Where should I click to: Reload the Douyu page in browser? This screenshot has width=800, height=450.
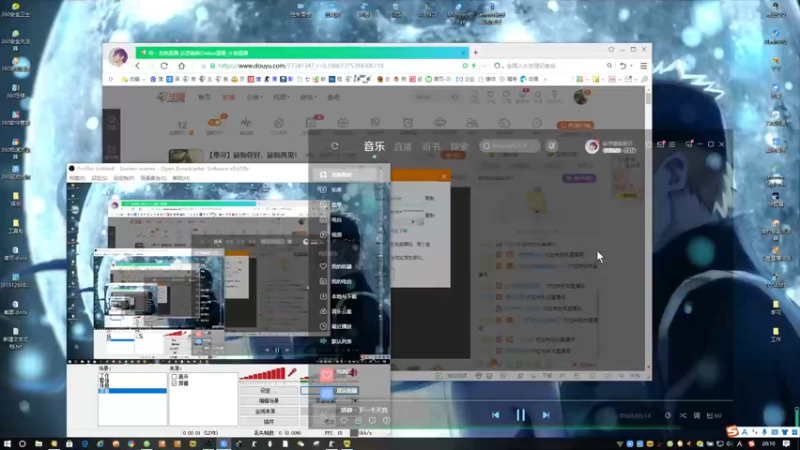[164, 66]
